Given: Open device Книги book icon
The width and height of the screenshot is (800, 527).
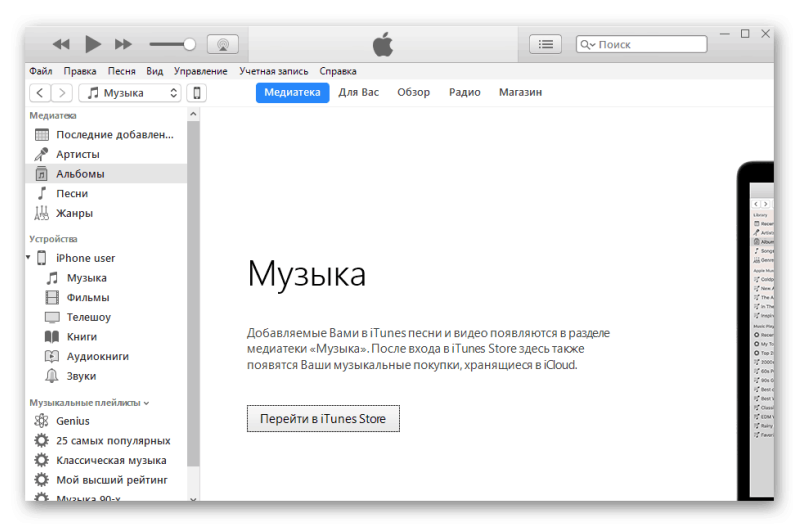Looking at the screenshot, I should (x=52, y=337).
